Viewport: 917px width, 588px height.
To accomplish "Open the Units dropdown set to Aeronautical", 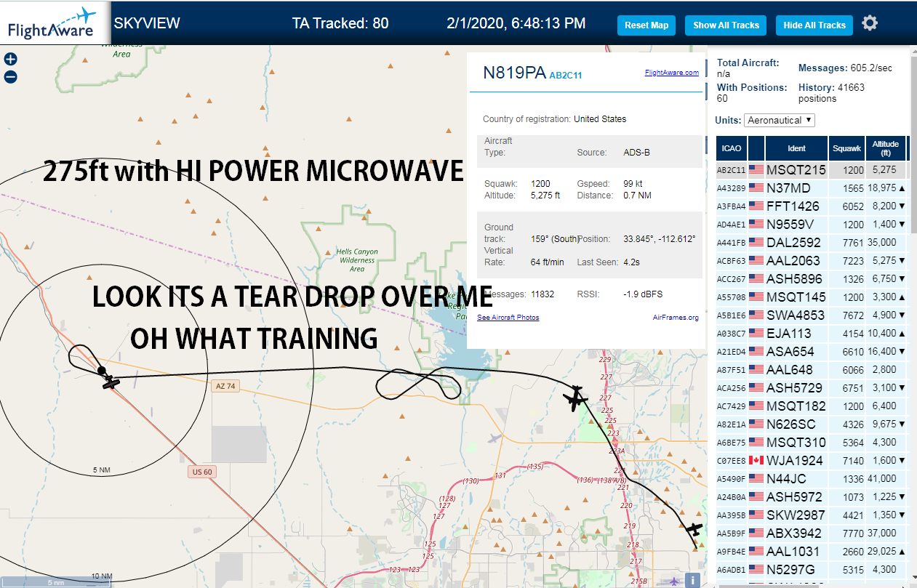I will click(779, 120).
